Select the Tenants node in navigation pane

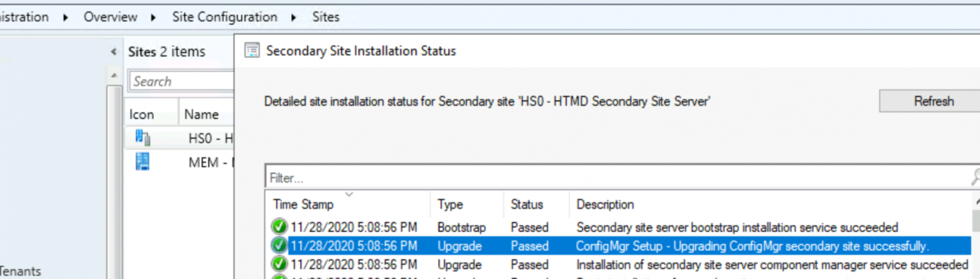coord(21,271)
